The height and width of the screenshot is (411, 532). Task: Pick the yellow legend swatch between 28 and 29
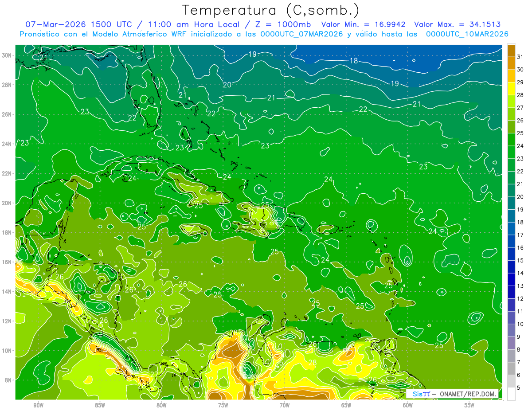511,89
